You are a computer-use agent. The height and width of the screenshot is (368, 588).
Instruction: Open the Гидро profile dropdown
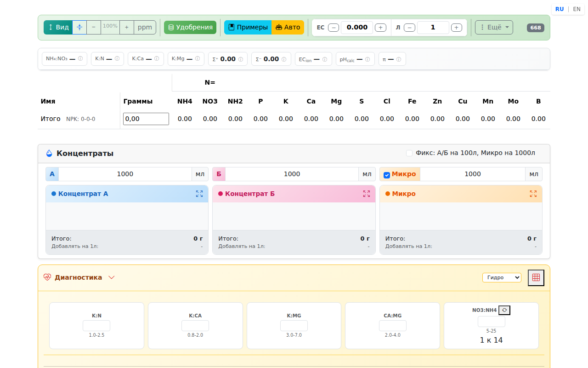point(502,277)
